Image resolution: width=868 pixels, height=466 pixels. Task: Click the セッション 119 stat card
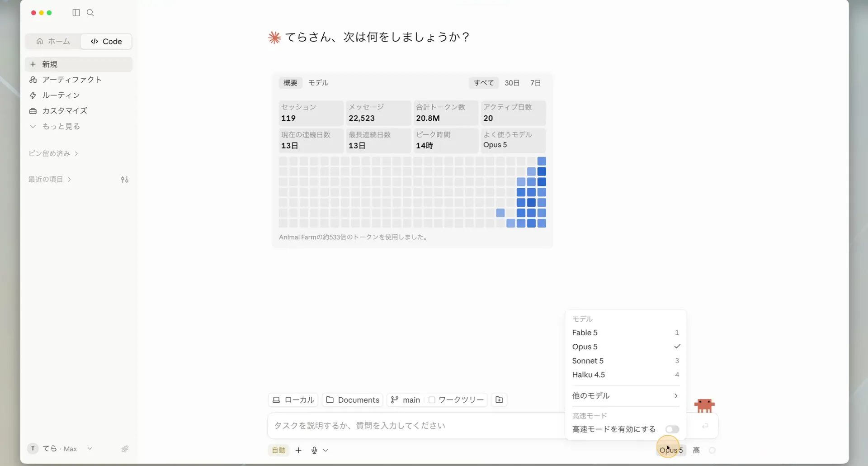point(311,113)
